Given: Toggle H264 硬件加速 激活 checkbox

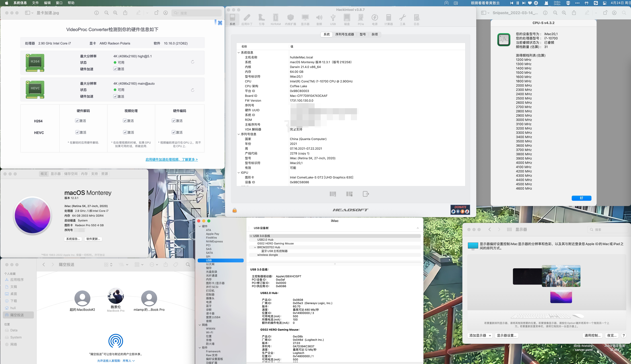Looking at the screenshot, I should tap(115, 69).
